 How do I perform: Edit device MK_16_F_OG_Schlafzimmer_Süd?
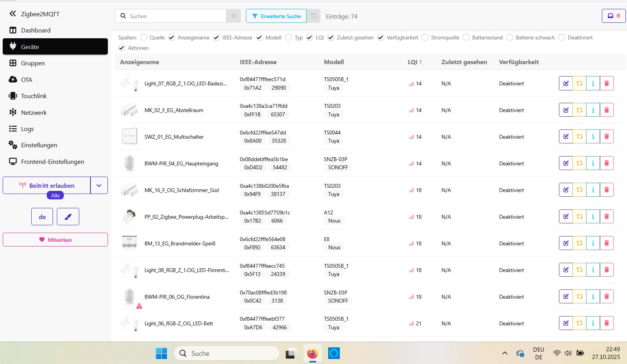(x=566, y=190)
